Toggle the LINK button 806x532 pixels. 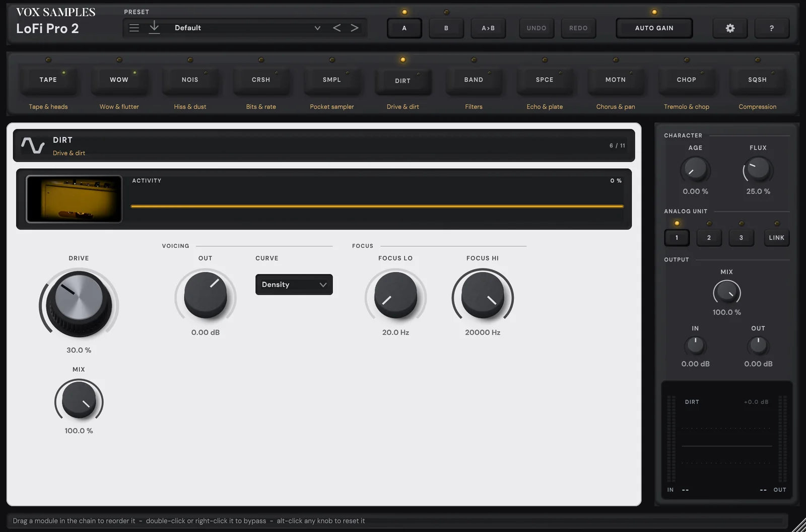(776, 238)
